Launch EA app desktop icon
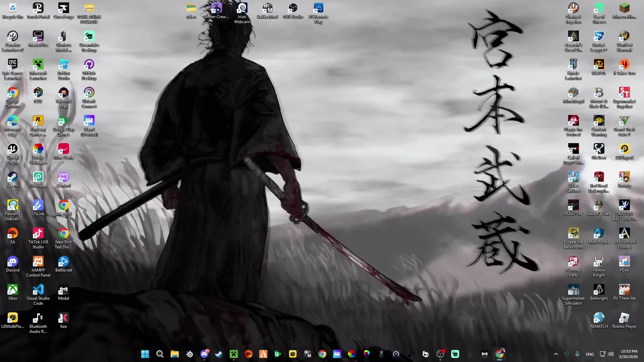The height and width of the screenshot is (362, 644). coord(13,236)
